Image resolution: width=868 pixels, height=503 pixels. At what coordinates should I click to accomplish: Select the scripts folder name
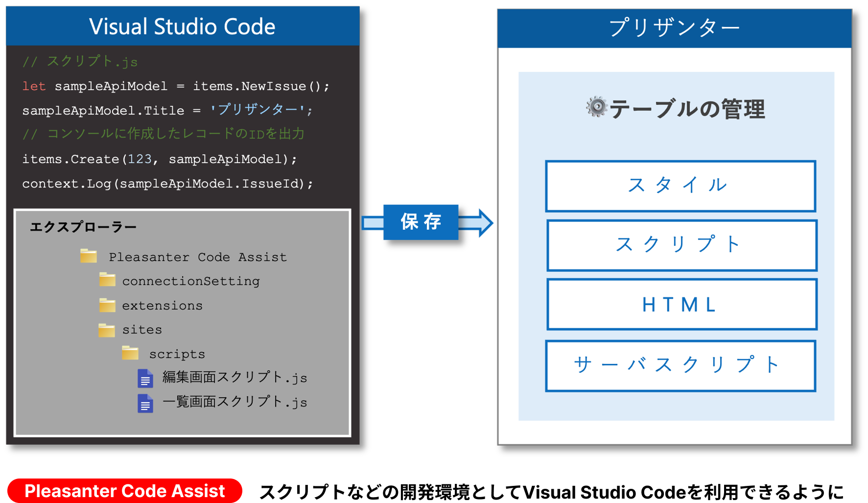click(177, 354)
